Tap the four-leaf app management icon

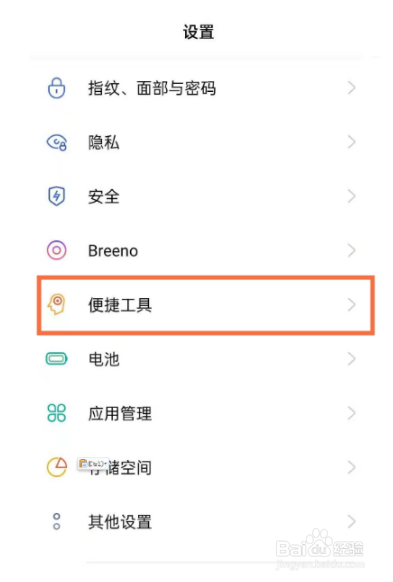(56, 413)
